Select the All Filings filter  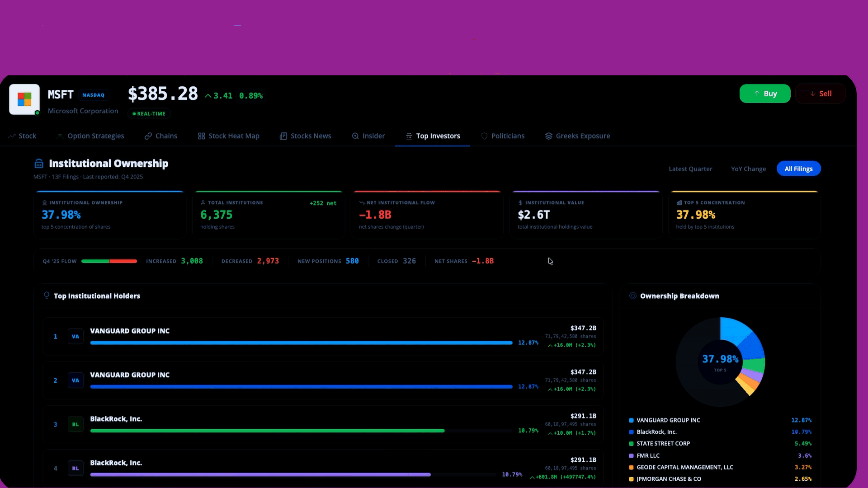click(x=798, y=169)
